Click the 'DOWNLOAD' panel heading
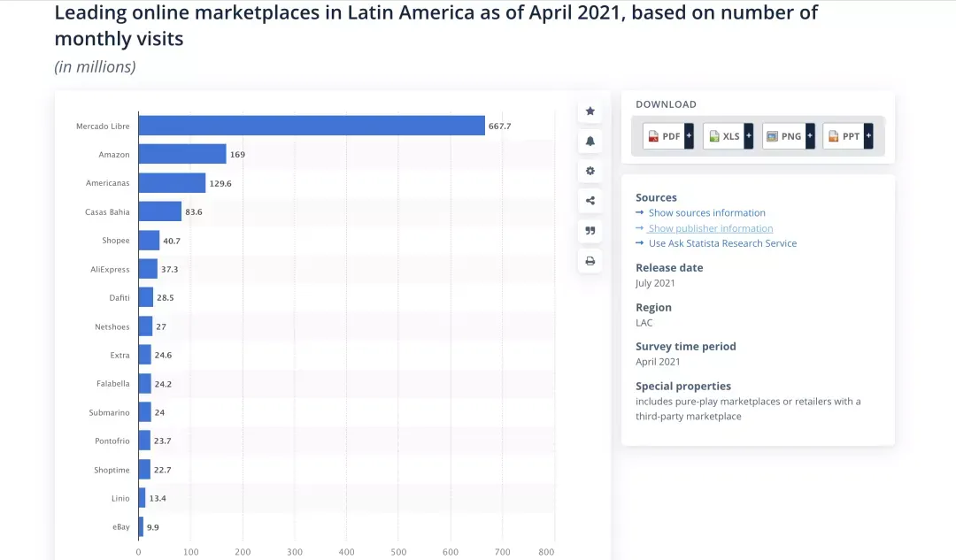The width and height of the screenshot is (956, 560). [x=666, y=104]
